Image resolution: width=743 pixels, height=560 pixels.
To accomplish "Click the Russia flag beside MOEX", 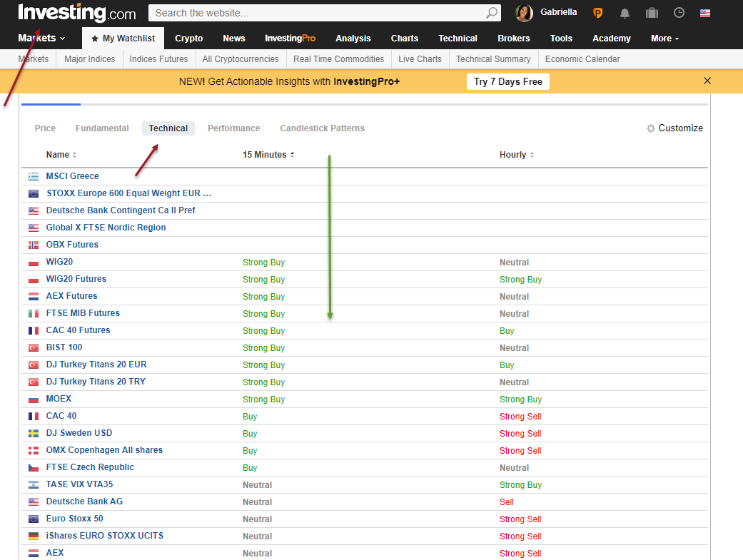I will coord(33,399).
